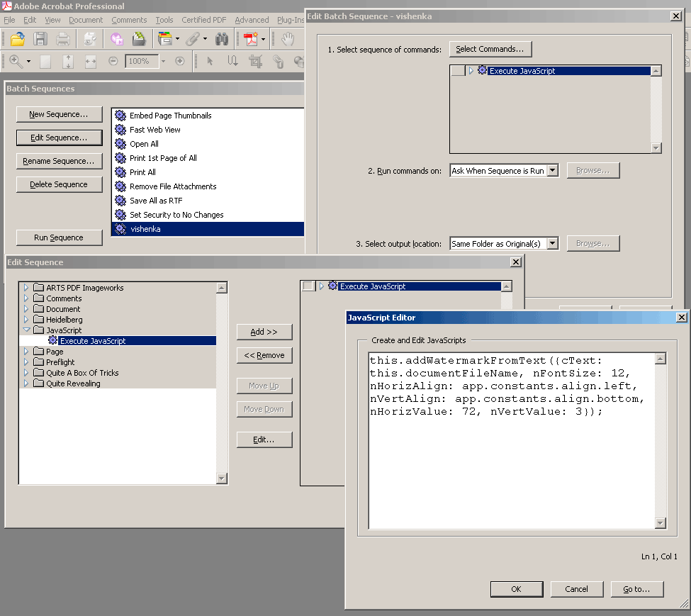
Task: Click the Actual Size page icon
Action: pyautogui.click(x=45, y=61)
